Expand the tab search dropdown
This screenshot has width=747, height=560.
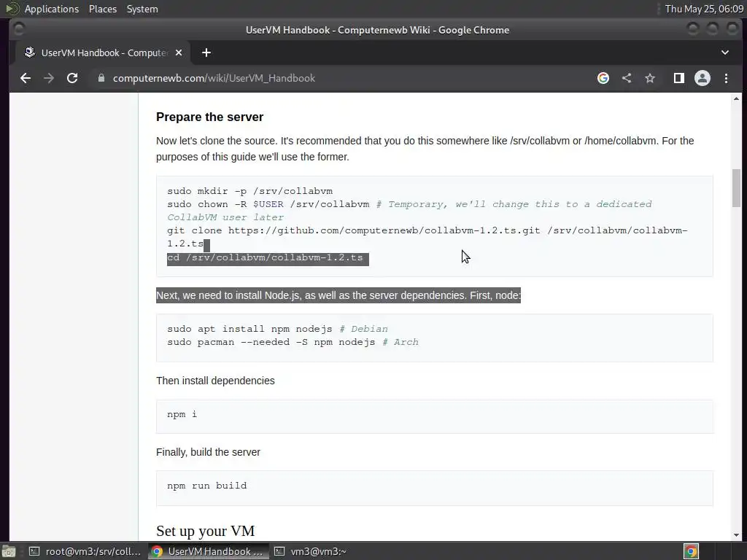click(725, 52)
